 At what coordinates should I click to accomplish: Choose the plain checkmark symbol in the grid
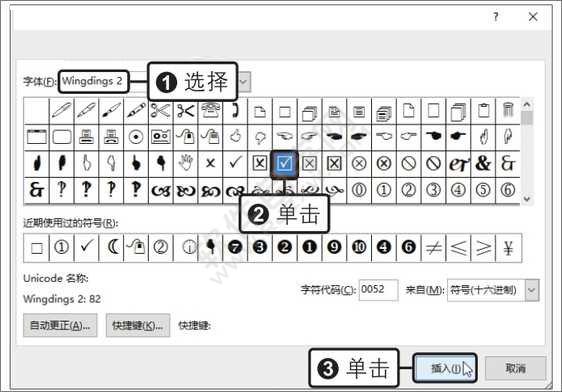click(x=235, y=163)
